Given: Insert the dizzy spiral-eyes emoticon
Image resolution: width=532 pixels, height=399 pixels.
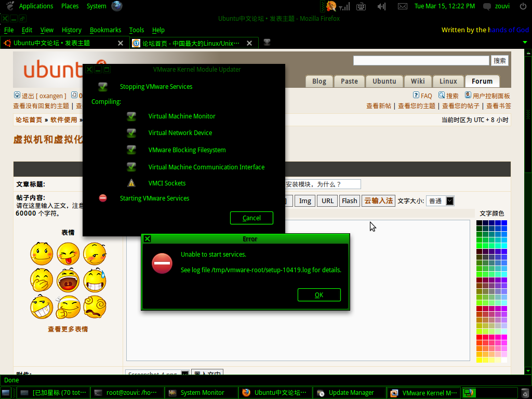Looking at the screenshot, I should click(x=95, y=307).
